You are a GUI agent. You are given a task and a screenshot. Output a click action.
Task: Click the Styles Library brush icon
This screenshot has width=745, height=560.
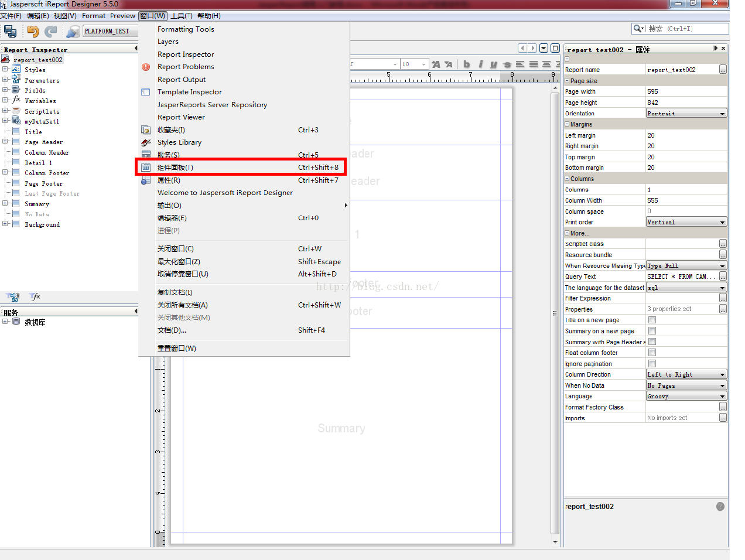(146, 142)
